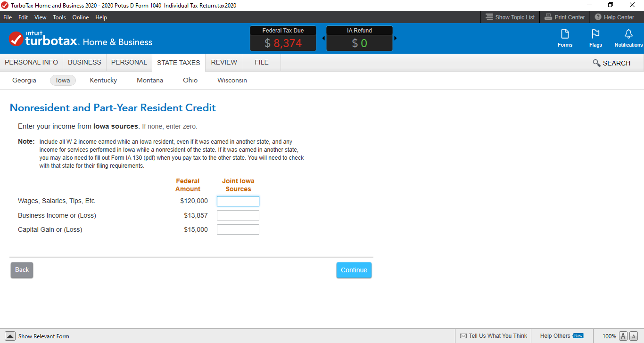Click Wages Iowa Sources input field
This screenshot has width=644, height=343.
point(238,201)
